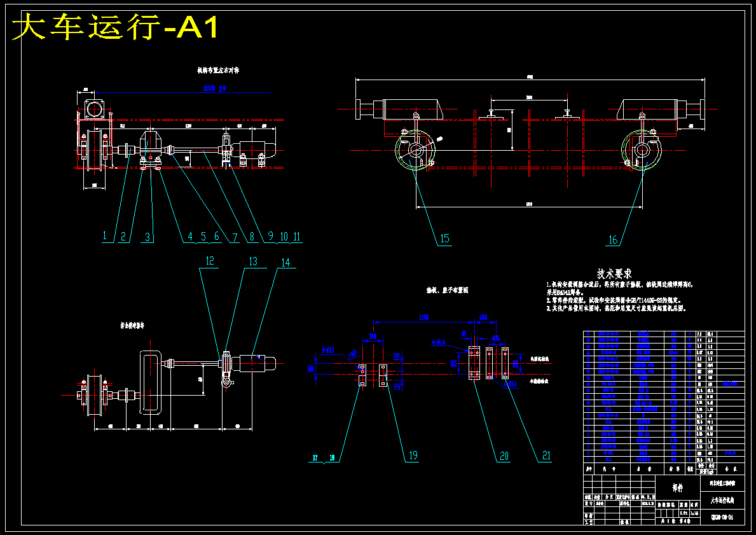Select technical requirement line starting "1."
The image size is (756, 535).
[x=619, y=288]
